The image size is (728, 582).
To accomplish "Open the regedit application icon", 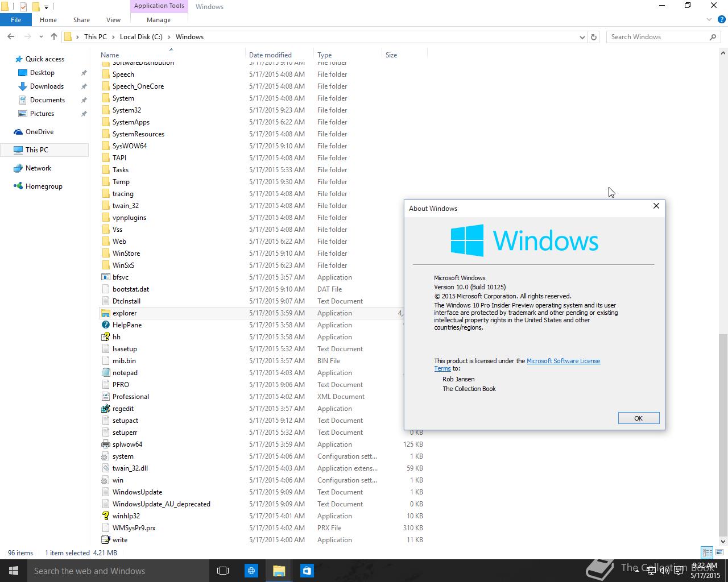I will 105,409.
